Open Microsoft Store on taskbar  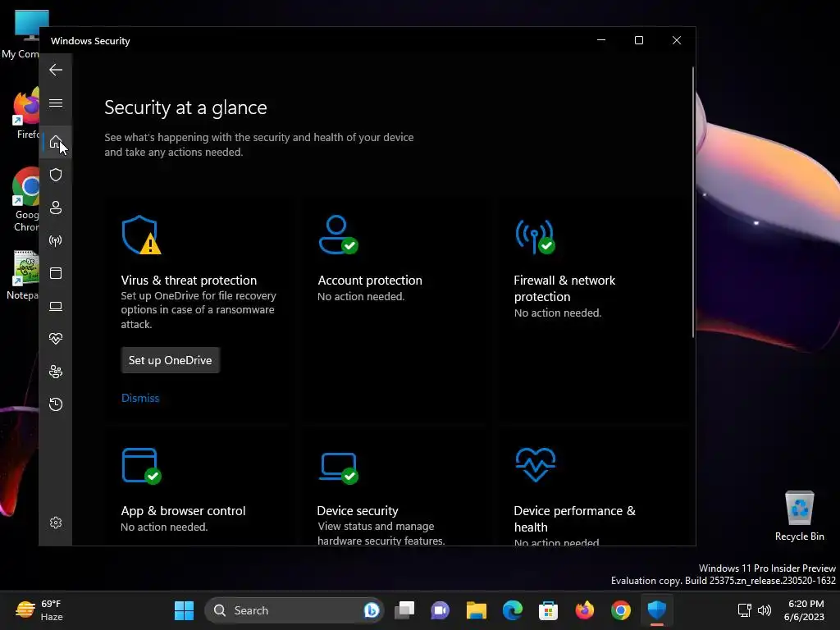pos(548,610)
